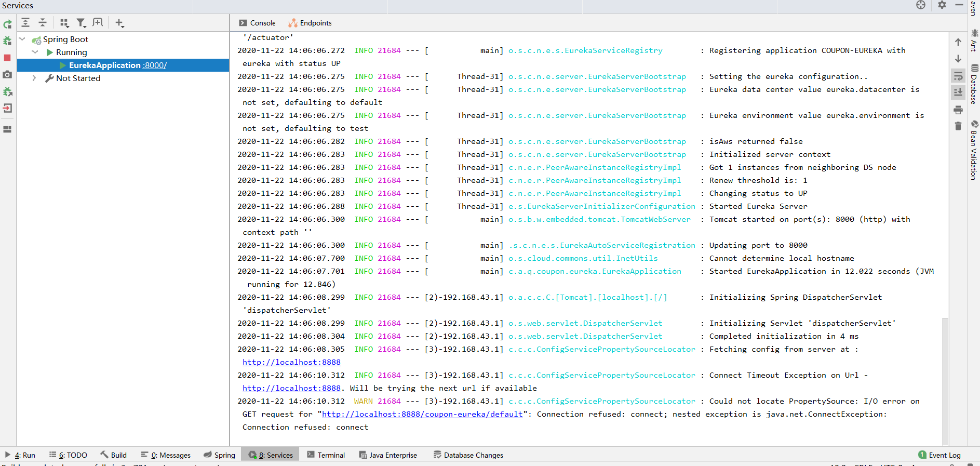Stop the running EurekaApplication service

(7, 58)
